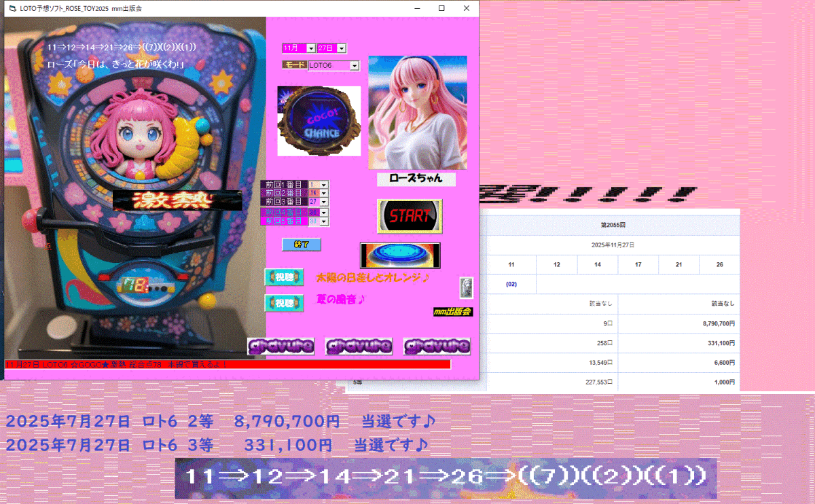Screen dimensions: 815x504
Task: Click the mm出版会 logo label
Action: [x=453, y=312]
